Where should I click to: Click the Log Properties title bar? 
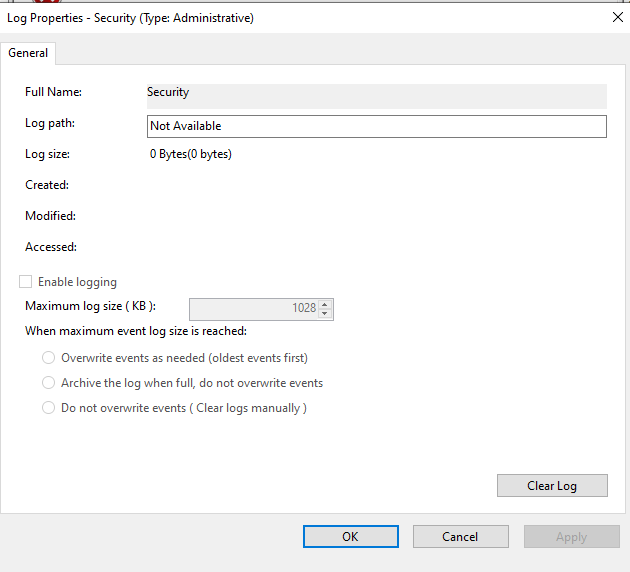[x=300, y=17]
